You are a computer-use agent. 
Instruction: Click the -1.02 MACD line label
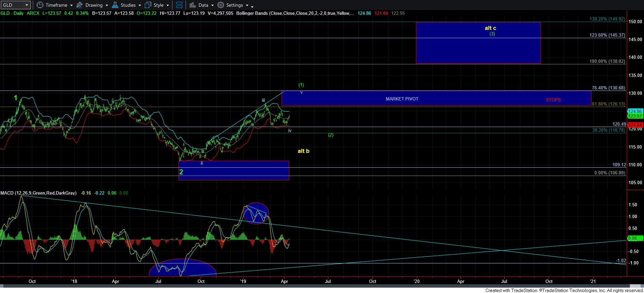[621, 260]
